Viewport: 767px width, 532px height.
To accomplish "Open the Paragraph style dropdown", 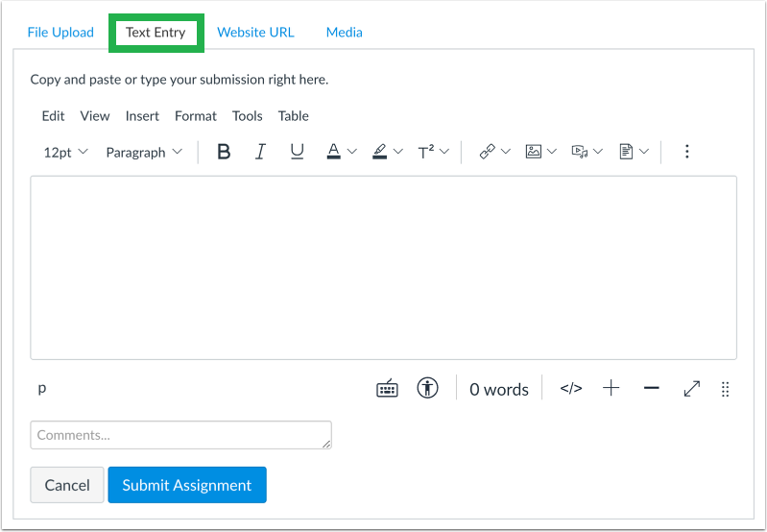I will tap(144, 153).
